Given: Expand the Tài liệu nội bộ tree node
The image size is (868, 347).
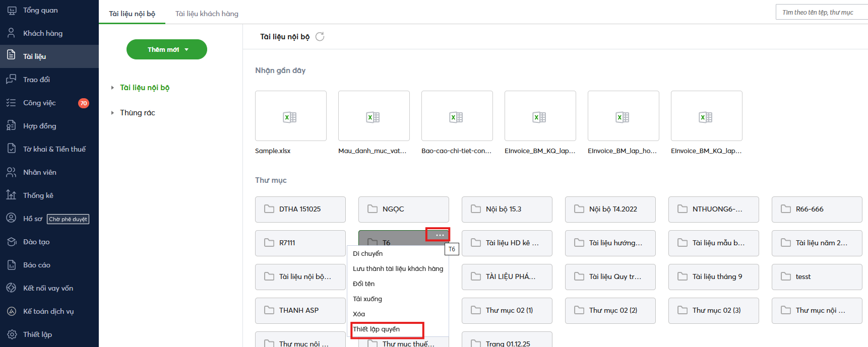Looking at the screenshot, I should [x=112, y=88].
